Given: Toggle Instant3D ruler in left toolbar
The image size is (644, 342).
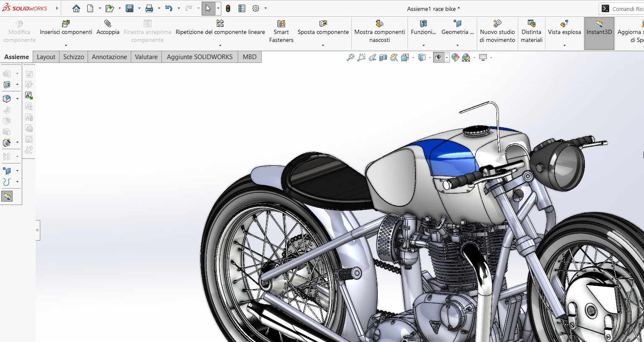Looking at the screenshot, I should [7, 196].
